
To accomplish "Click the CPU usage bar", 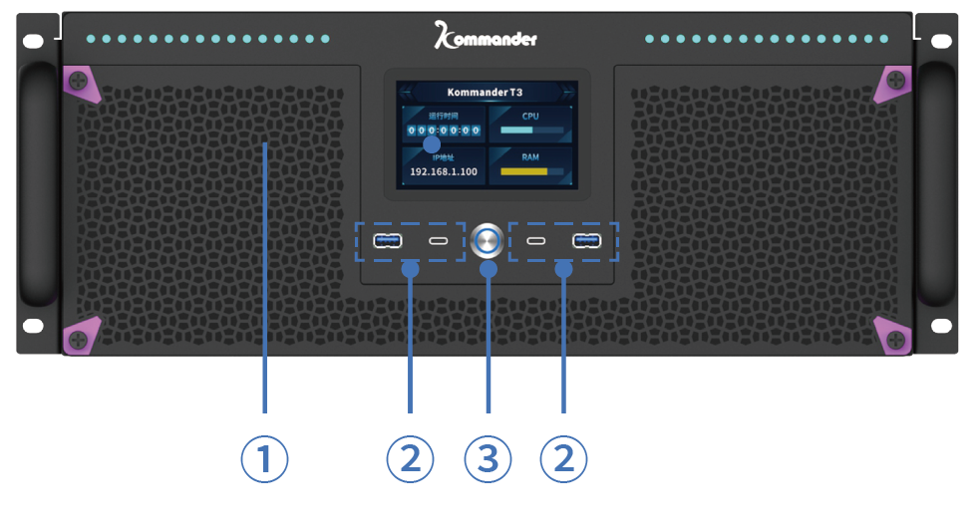I will tap(530, 131).
